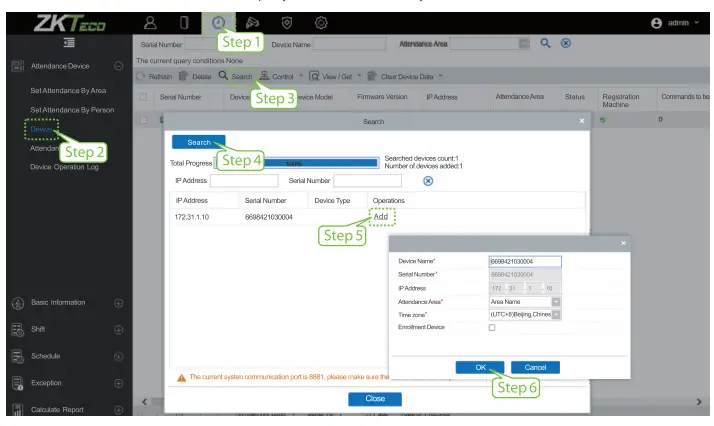Click the magnifier icon beside Attendance Area filter
This screenshot has height=426, width=714.
[x=546, y=43]
